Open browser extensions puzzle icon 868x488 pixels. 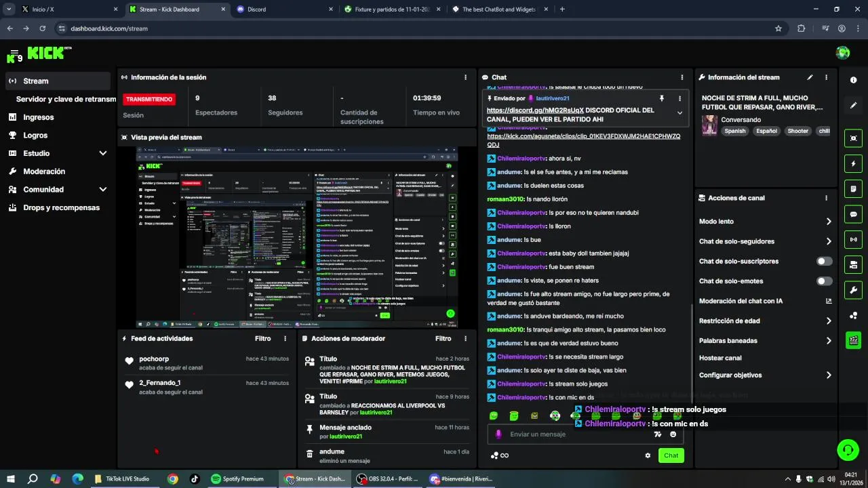802,28
